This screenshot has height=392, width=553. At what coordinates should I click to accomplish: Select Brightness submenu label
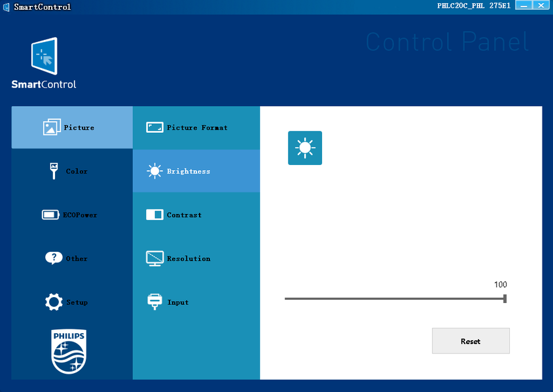click(188, 171)
